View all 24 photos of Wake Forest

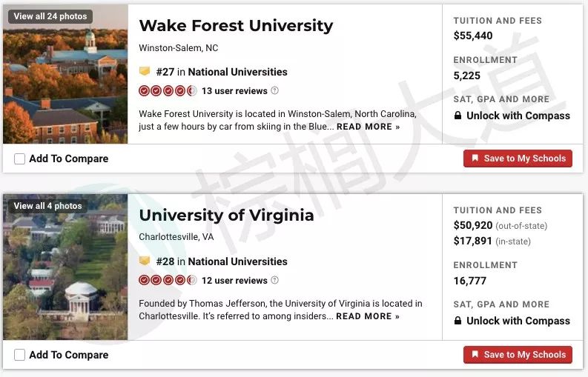tap(50, 16)
